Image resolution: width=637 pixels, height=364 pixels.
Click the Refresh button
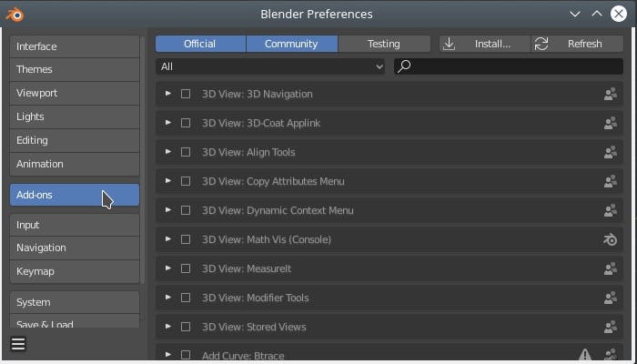[577, 44]
